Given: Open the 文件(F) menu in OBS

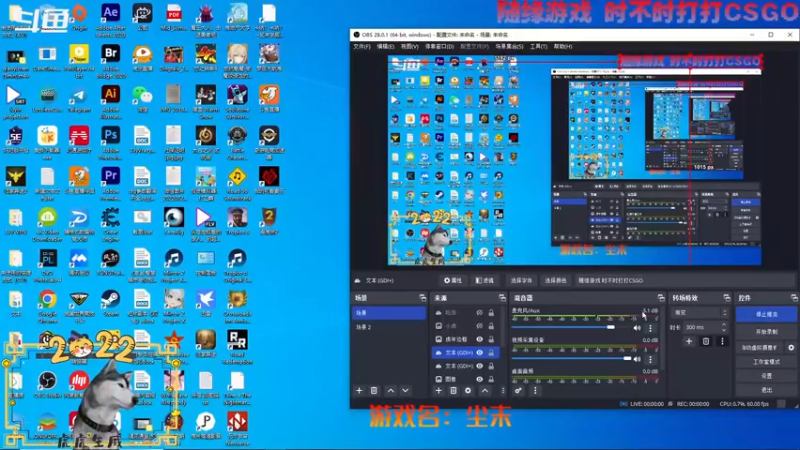Looking at the screenshot, I should click(362, 46).
